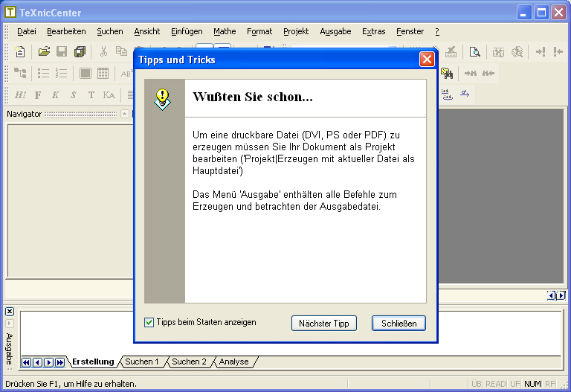The image size is (571, 392).
Task: Open the Ansicht menu
Action: click(x=147, y=31)
